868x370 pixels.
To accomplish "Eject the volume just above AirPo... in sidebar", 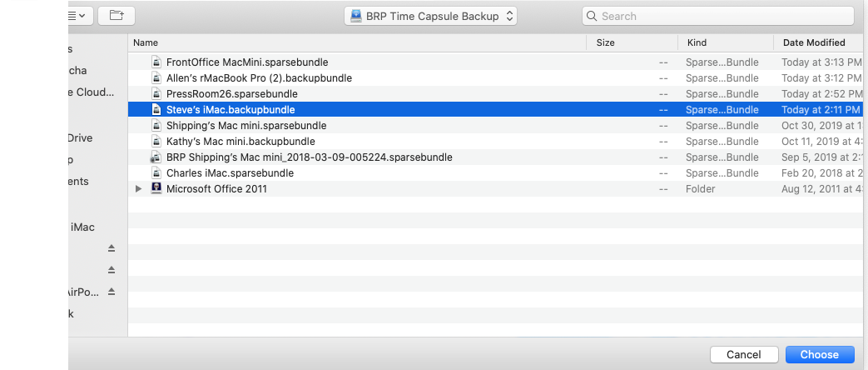I will pyautogui.click(x=112, y=270).
